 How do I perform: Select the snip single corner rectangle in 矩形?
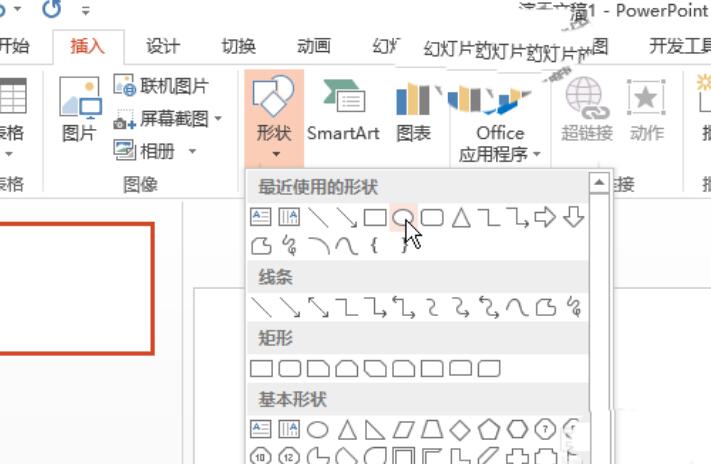(x=318, y=369)
